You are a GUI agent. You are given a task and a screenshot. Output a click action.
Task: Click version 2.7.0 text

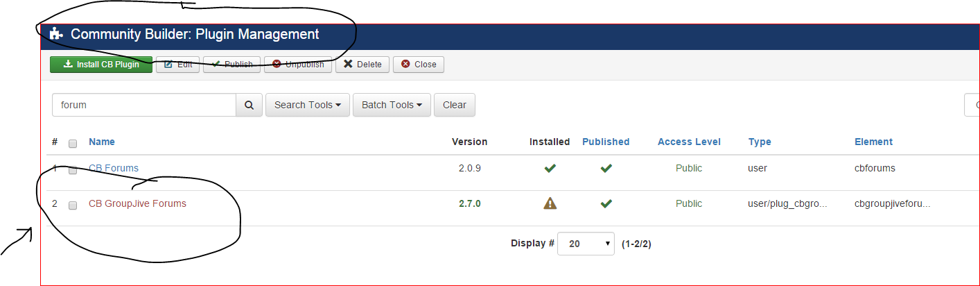(x=469, y=203)
